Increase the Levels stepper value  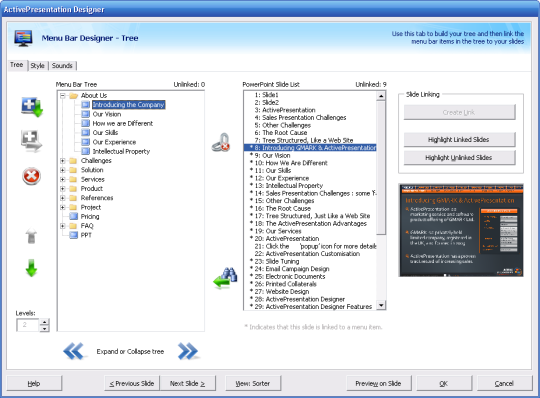click(44, 322)
